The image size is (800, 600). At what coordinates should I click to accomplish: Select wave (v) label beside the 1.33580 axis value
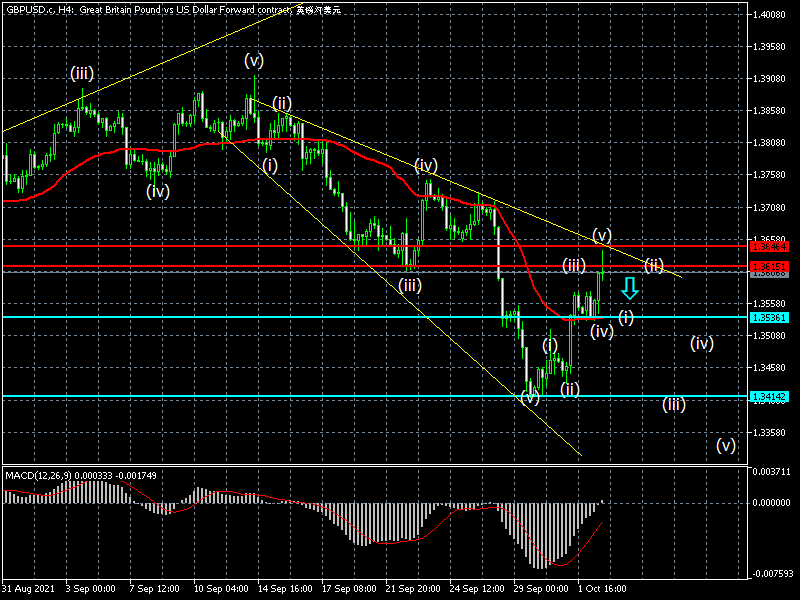tap(726, 445)
